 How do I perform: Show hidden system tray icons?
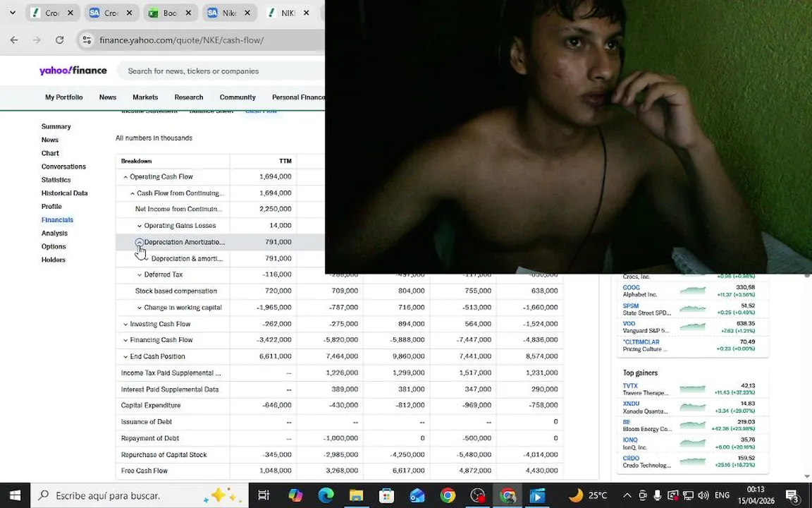coord(627,495)
